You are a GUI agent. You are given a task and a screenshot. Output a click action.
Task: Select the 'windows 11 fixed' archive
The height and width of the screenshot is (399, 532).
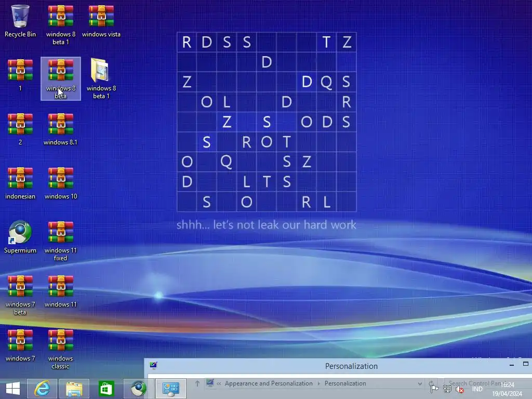61,241
